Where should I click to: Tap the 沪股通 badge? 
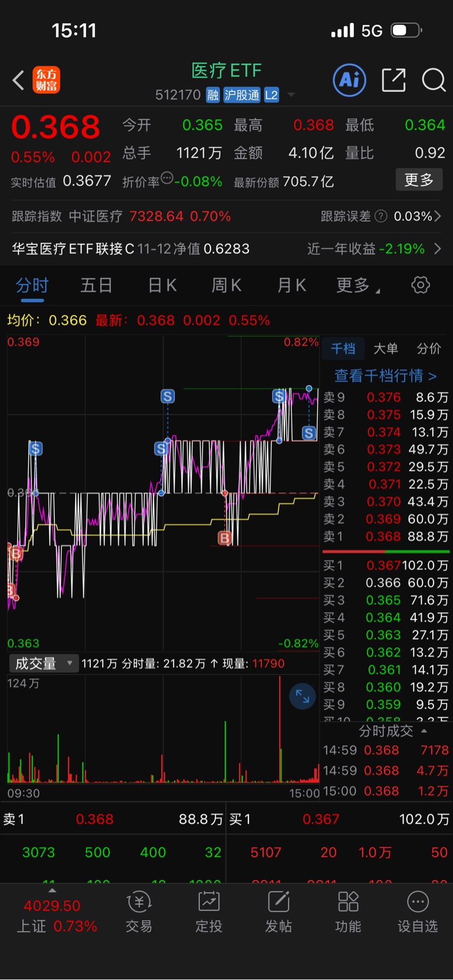pos(242,95)
